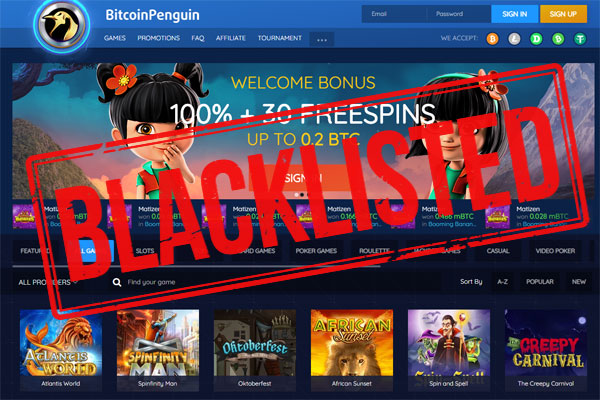The image size is (600, 400).
Task: Select the Tether currency icon
Action: 580,39
